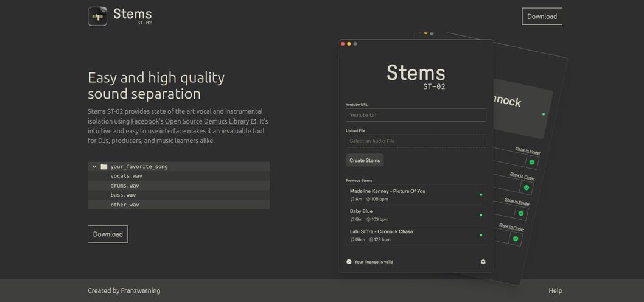
Task: Click the Stems app logo icon
Action: click(97, 16)
